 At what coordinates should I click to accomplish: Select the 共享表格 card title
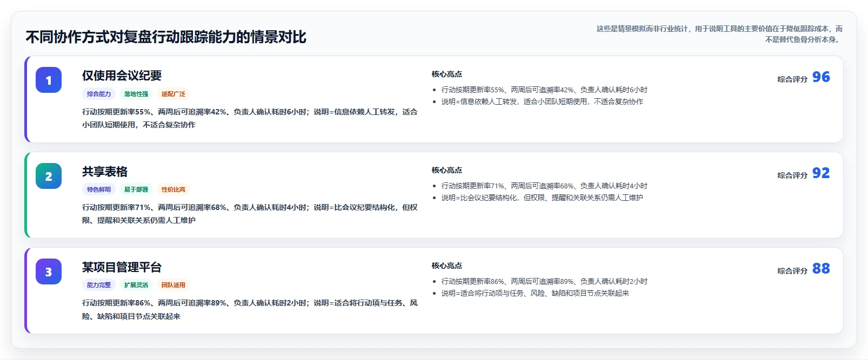(x=105, y=172)
